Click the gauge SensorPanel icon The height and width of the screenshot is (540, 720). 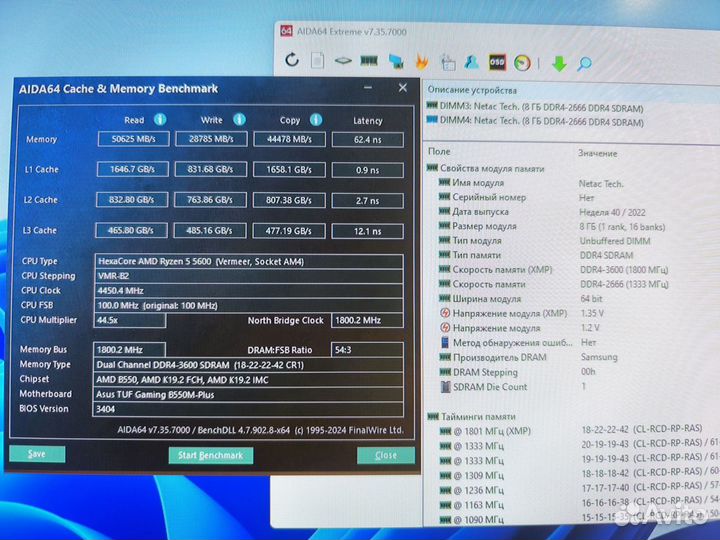522,63
